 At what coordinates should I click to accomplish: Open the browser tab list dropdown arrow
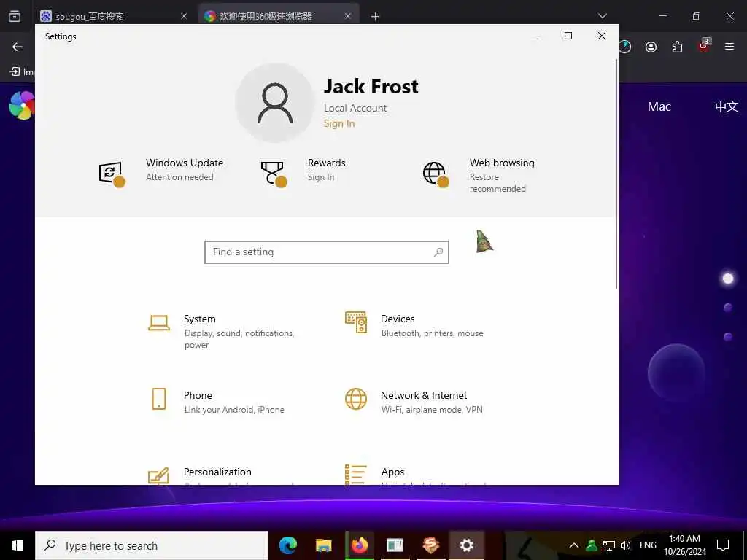coord(602,16)
